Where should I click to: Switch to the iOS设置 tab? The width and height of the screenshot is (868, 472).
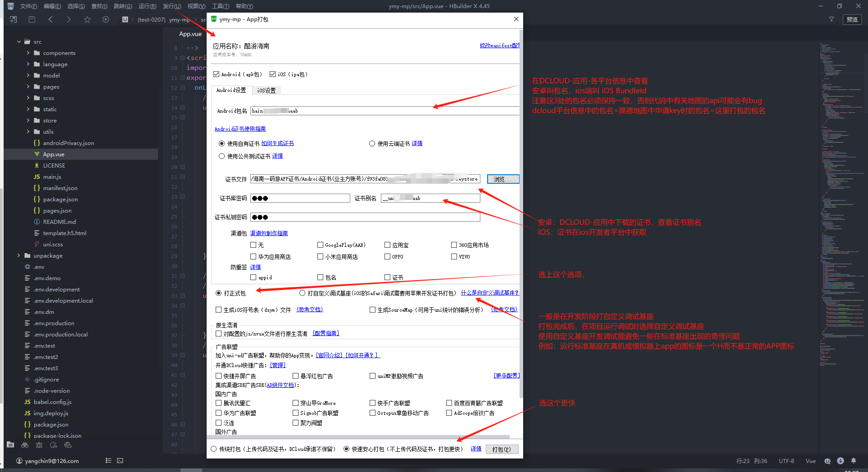tap(266, 91)
